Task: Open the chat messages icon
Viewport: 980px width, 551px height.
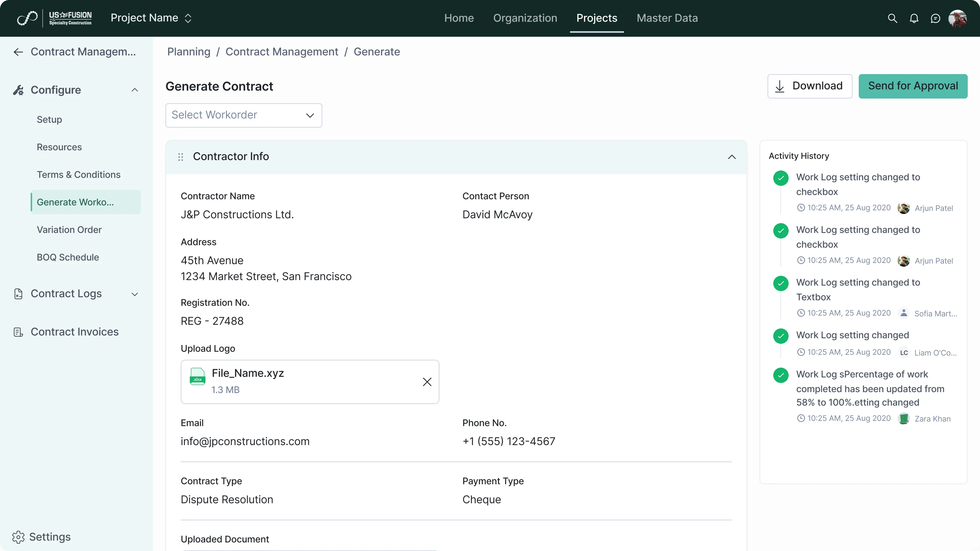Action: point(936,18)
